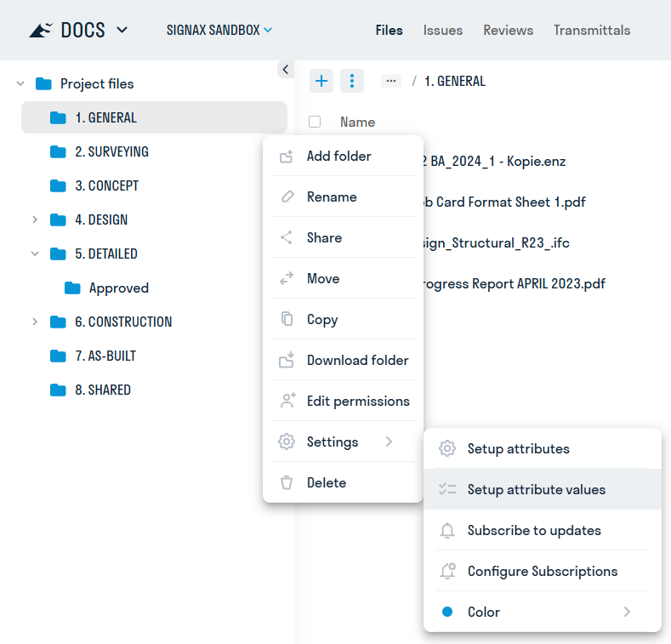Open the 5. DETAILED folder
This screenshot has height=644, width=671.
[x=106, y=254]
